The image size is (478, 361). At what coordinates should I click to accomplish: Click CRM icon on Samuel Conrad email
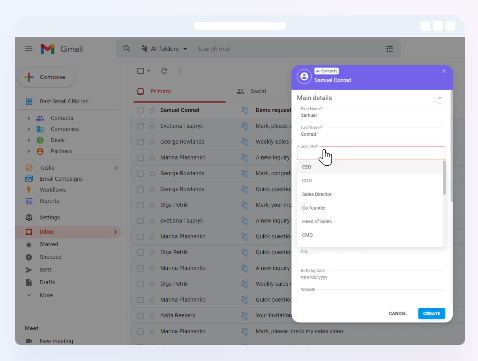click(x=245, y=110)
